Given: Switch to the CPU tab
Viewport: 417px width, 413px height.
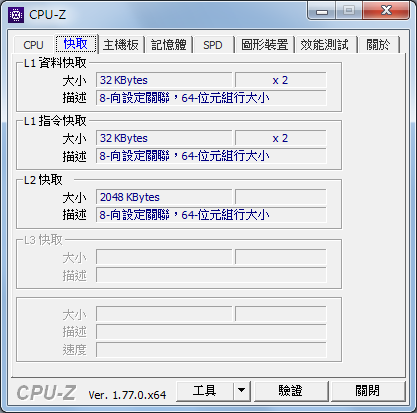Looking at the screenshot, I should click(33, 45).
